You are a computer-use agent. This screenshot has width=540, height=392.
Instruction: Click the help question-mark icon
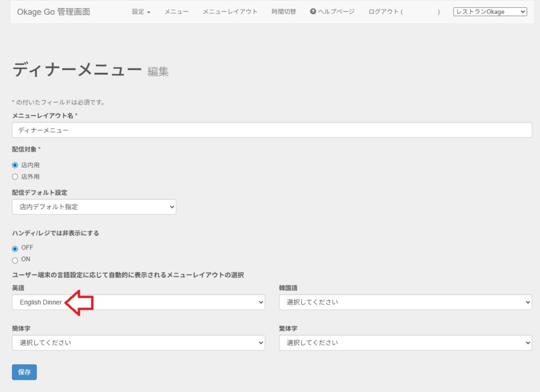click(313, 12)
